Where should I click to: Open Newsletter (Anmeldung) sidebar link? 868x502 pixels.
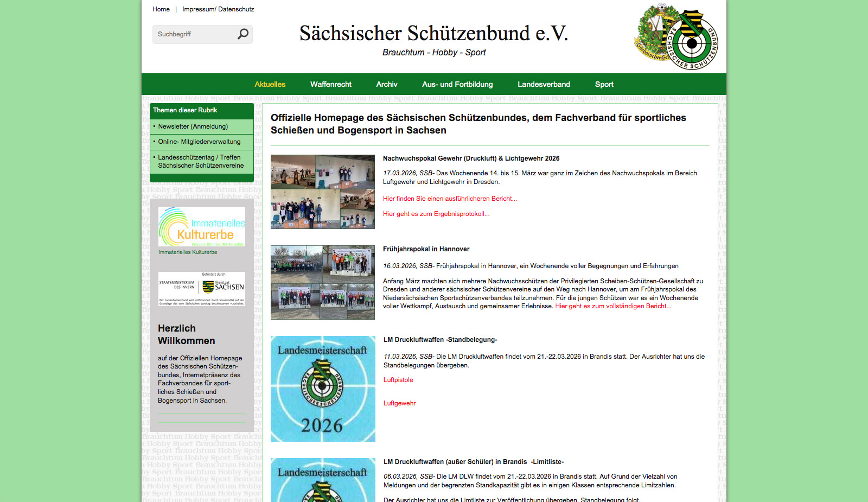[193, 126]
